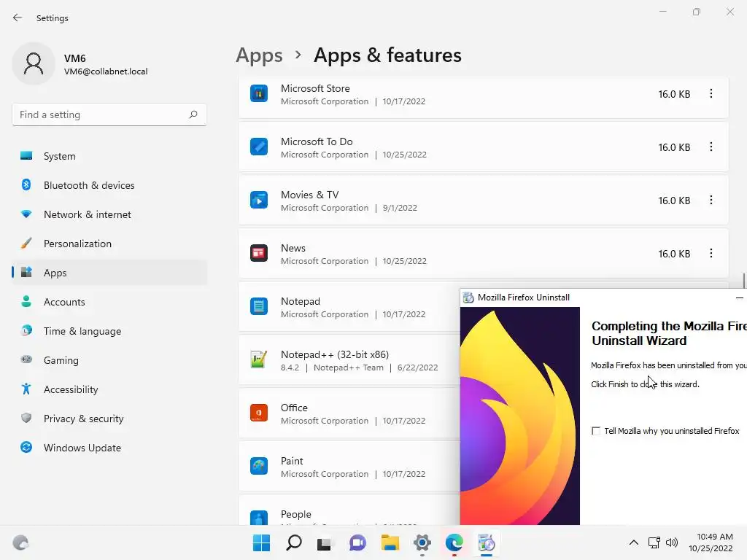Open the Chat taskbar icon

click(x=357, y=542)
